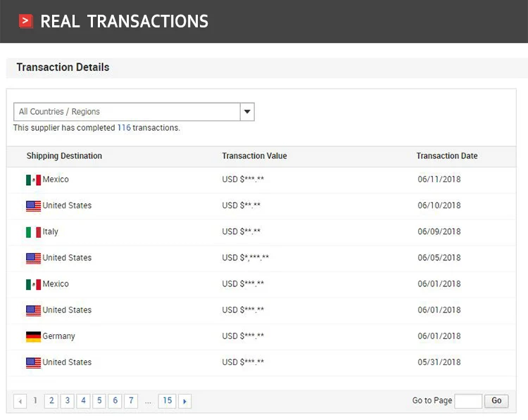The image size is (528, 420).
Task: Click the red arrow icon beside Real Transactions
Action: click(x=26, y=21)
